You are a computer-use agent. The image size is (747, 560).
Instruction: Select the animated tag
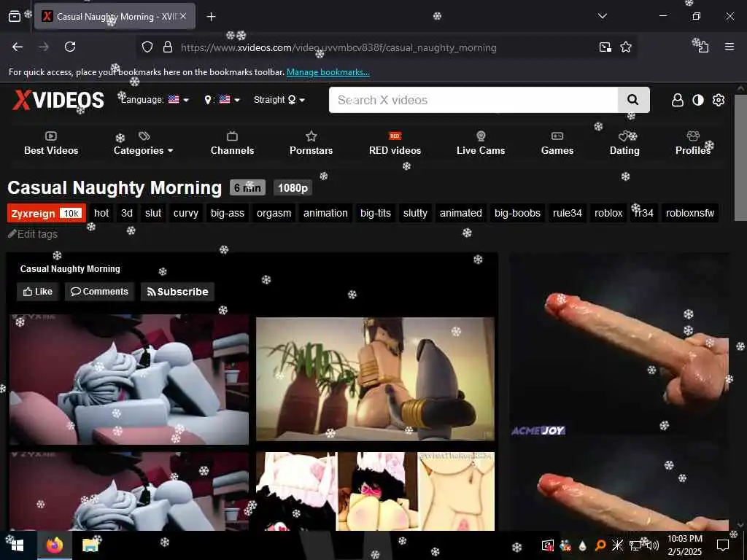pos(461,214)
